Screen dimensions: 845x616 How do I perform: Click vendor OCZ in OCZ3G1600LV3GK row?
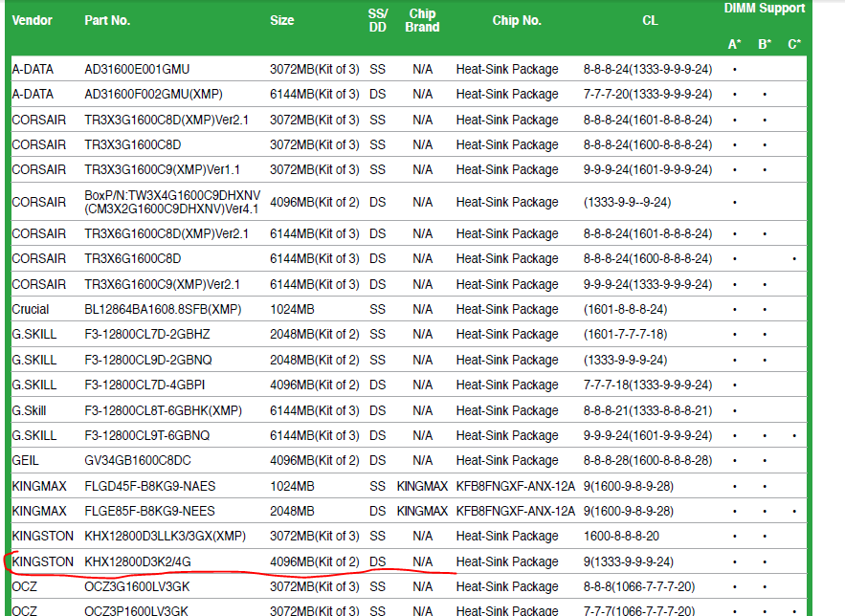coord(24,586)
